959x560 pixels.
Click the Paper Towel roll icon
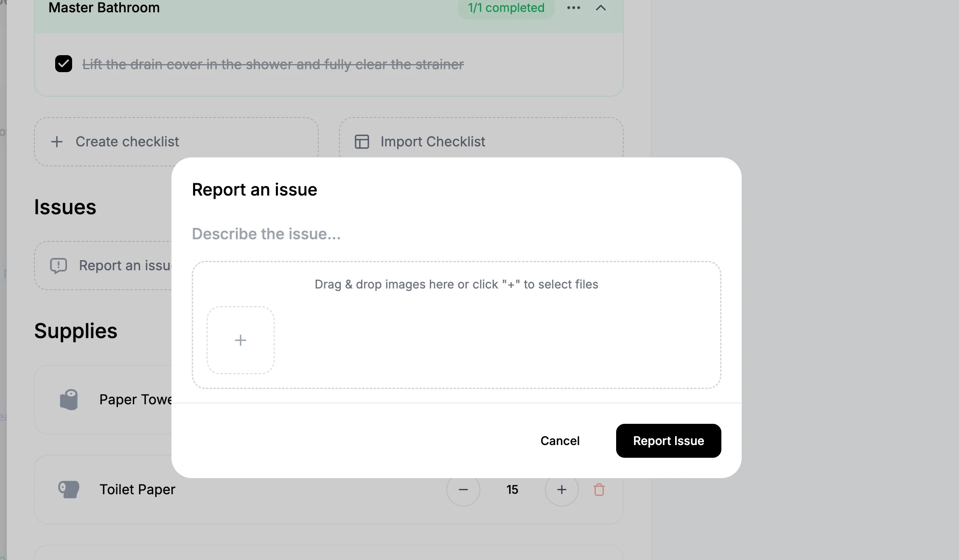(x=69, y=400)
